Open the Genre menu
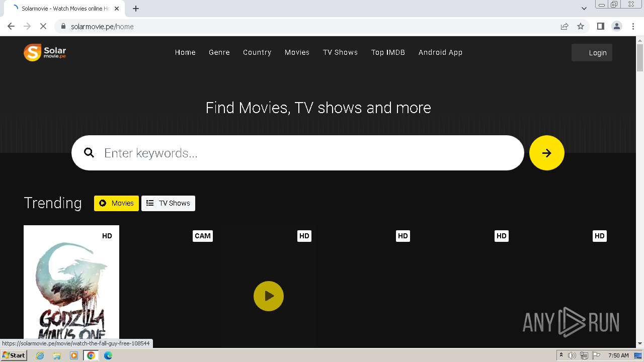The width and height of the screenshot is (644, 362). click(x=219, y=52)
